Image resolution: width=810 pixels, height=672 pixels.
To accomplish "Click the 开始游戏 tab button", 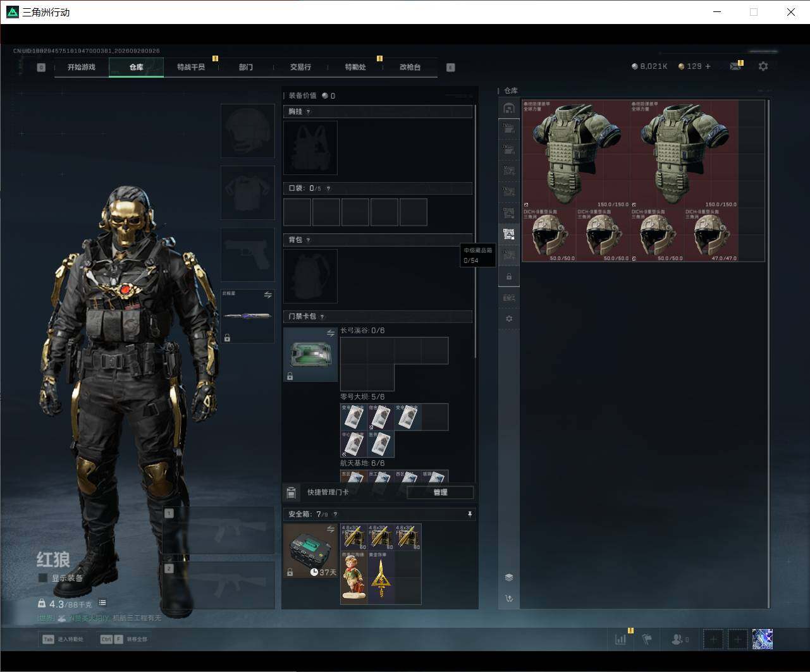I will point(82,67).
